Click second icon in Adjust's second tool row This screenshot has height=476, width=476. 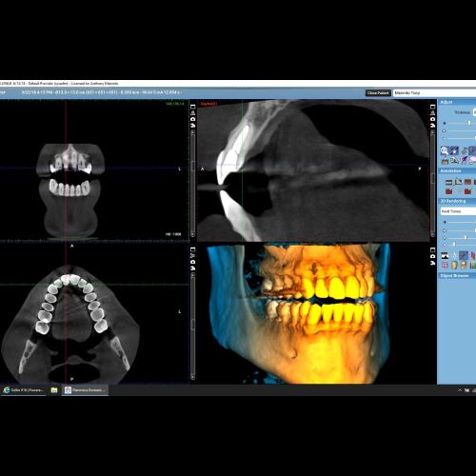tap(454, 161)
